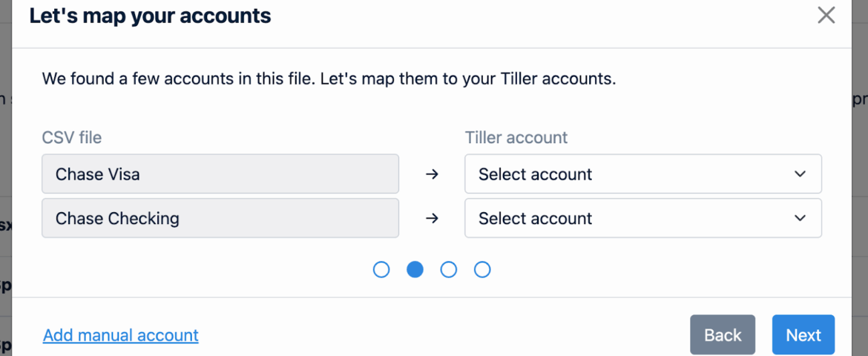The height and width of the screenshot is (356, 868).
Task: Click arrow icon beside Chase Visa row
Action: pos(433,174)
